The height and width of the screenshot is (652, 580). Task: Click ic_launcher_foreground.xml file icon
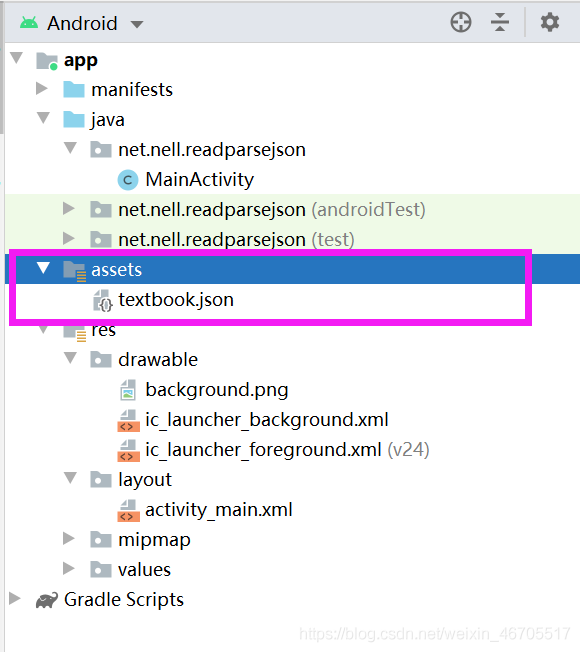point(128,450)
